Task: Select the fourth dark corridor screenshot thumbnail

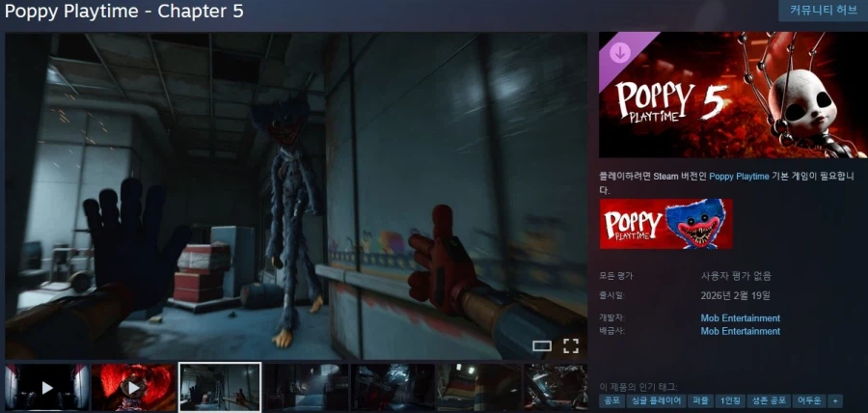Action: [x=307, y=387]
